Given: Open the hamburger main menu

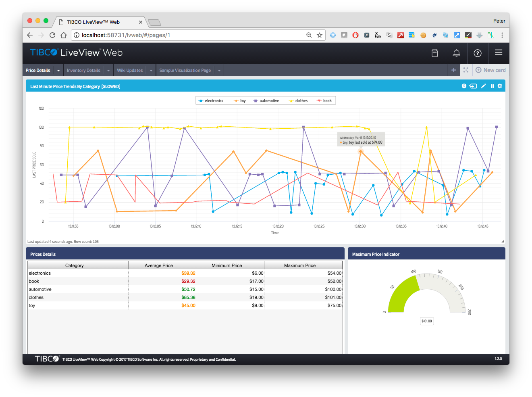Looking at the screenshot, I should click(499, 52).
